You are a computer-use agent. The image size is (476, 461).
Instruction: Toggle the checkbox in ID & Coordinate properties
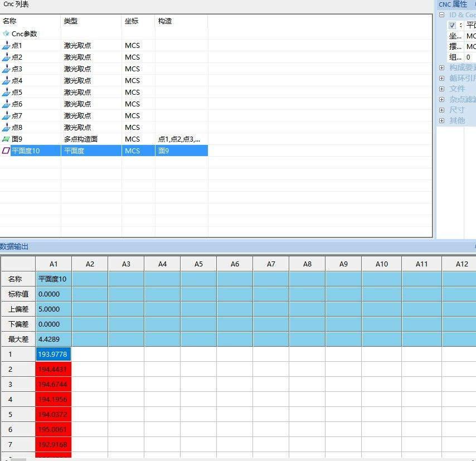pos(452,25)
